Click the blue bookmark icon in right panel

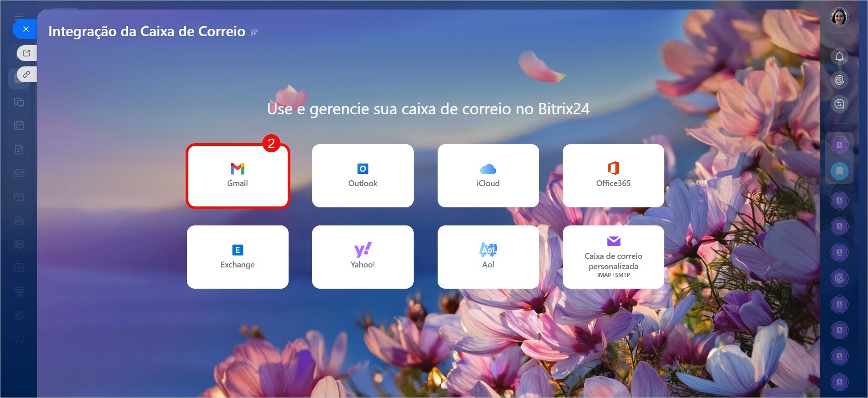point(839,171)
